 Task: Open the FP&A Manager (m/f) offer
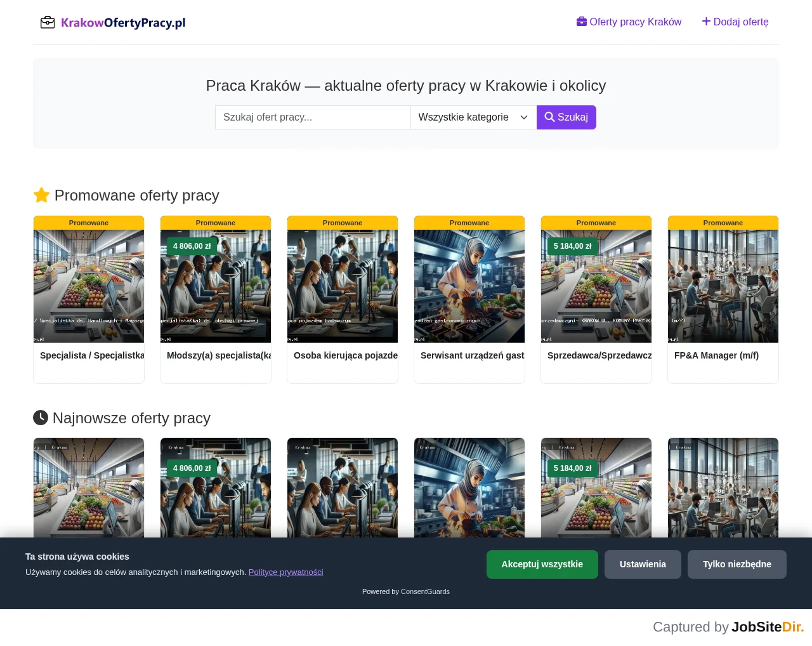point(716,355)
